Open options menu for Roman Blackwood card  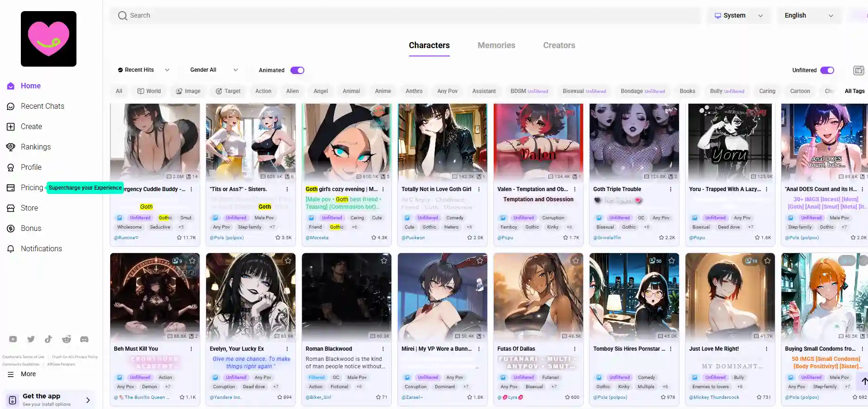tap(383, 349)
